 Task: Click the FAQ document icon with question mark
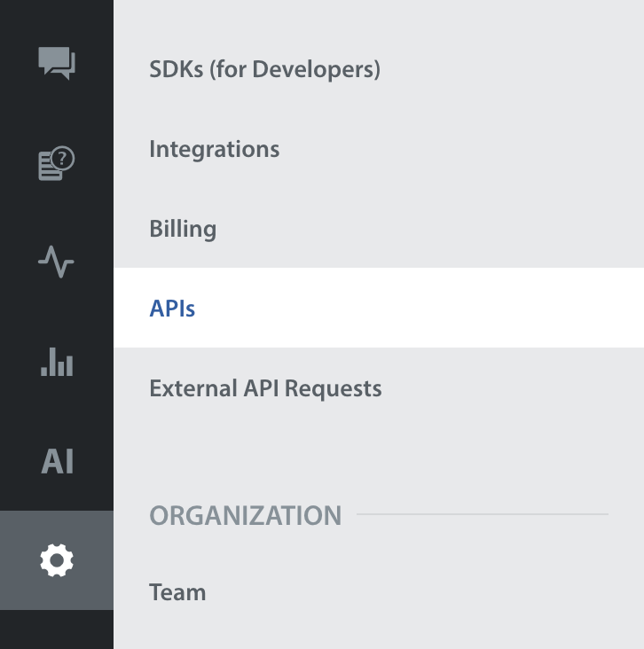(x=56, y=164)
